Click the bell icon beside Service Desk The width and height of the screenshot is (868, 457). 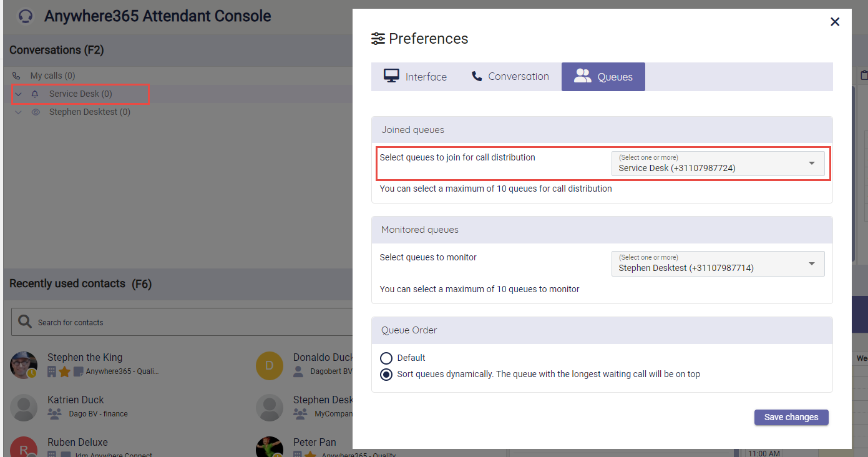pyautogui.click(x=35, y=94)
